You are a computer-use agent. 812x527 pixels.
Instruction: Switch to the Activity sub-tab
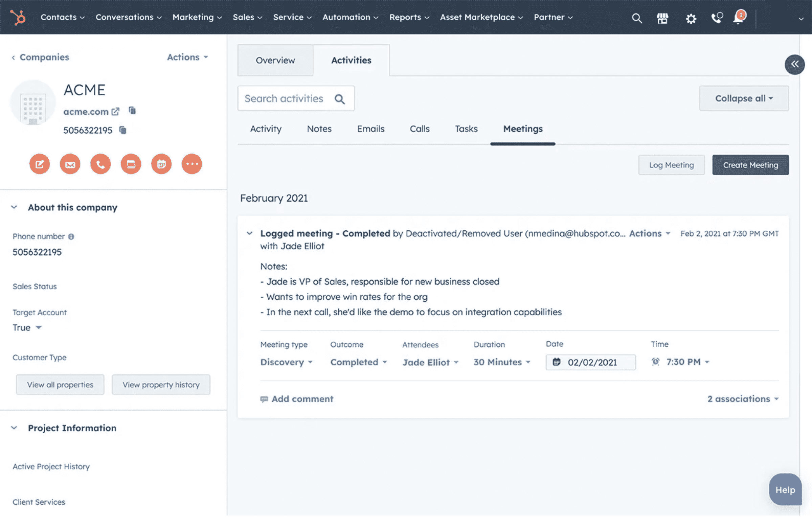[266, 129]
